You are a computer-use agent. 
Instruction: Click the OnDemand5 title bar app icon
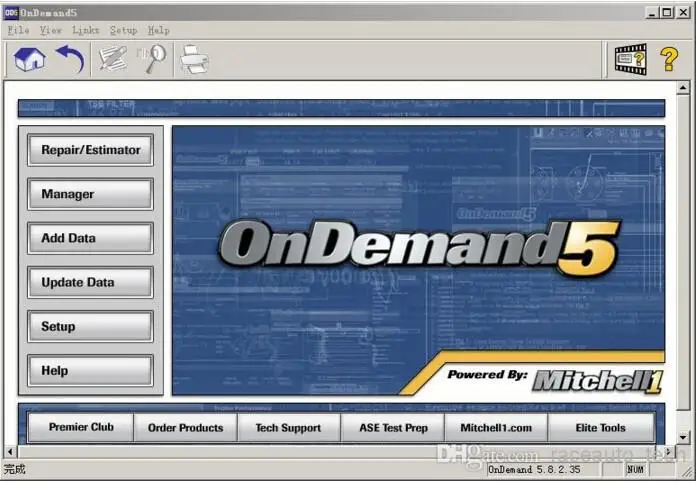coord(11,13)
